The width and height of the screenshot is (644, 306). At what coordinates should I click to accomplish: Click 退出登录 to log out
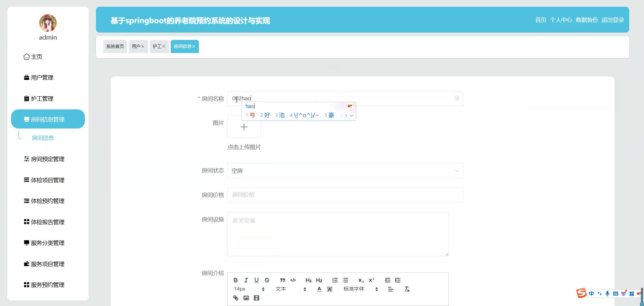[612, 20]
